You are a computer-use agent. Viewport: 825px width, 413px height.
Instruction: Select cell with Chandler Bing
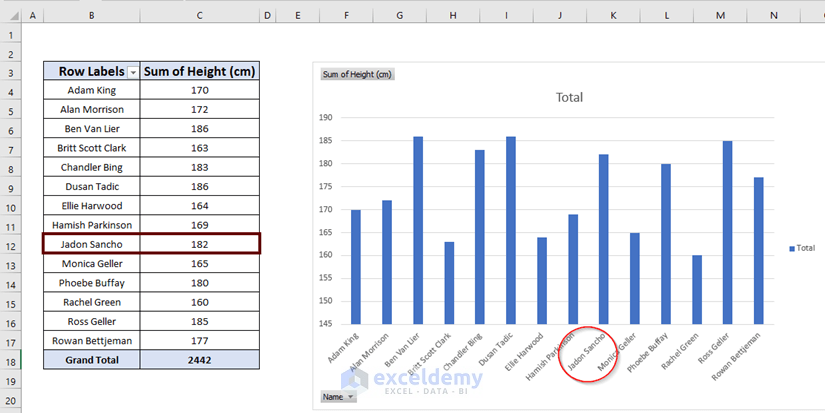pos(92,167)
